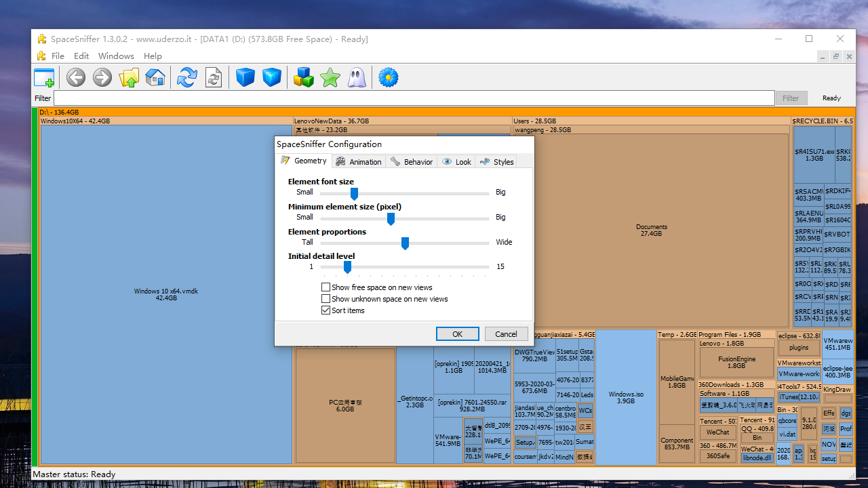This screenshot has width=868, height=488.
Task: Open configuration via the blue flower icon
Action: click(x=388, y=77)
